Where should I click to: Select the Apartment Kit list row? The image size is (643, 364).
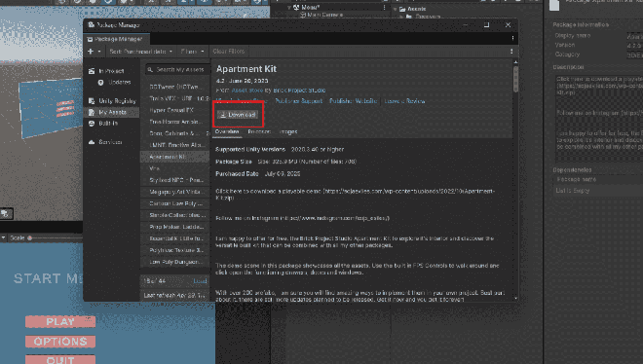[175, 157]
